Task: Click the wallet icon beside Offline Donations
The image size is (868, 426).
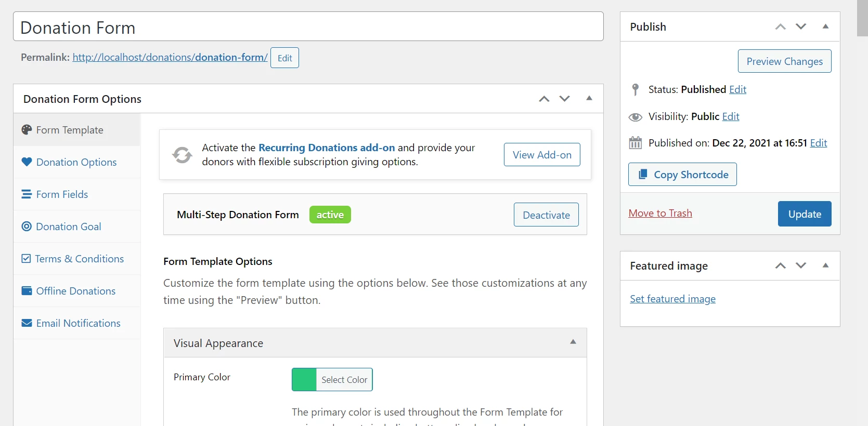Action: click(x=27, y=290)
